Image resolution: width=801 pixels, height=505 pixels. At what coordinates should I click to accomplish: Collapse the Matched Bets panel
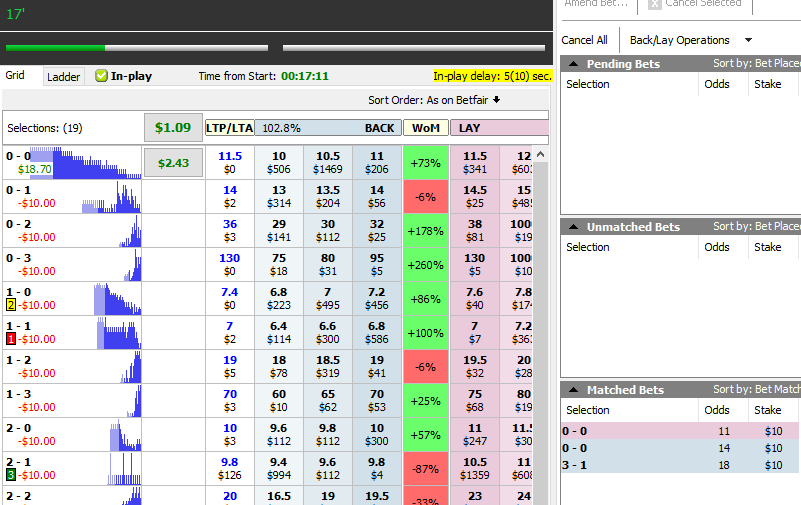click(574, 390)
